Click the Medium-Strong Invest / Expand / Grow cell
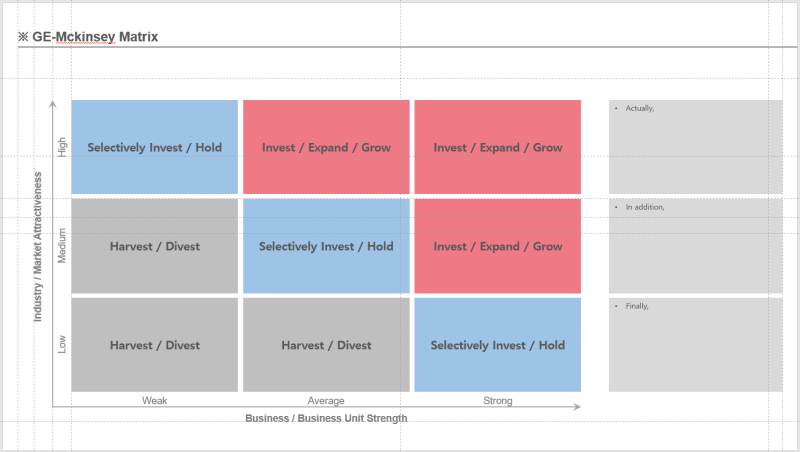Screen dimensions: 800x452 point(497,246)
